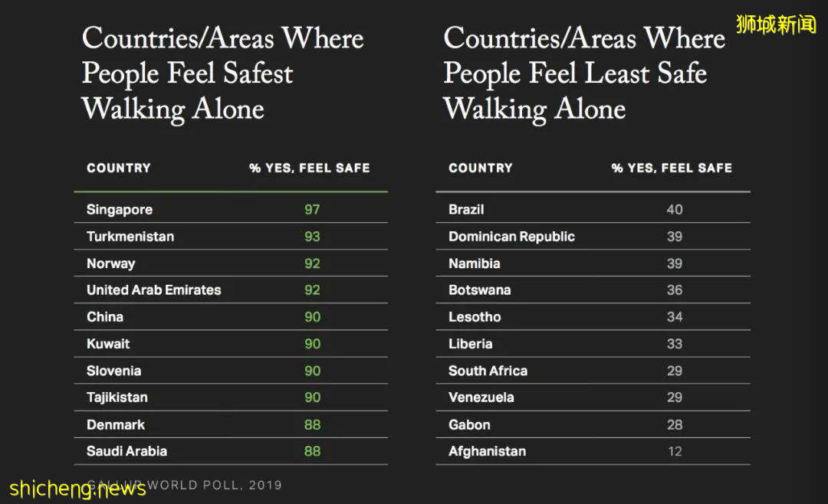
Task: Click the shicheng.news watermark link
Action: click(78, 486)
